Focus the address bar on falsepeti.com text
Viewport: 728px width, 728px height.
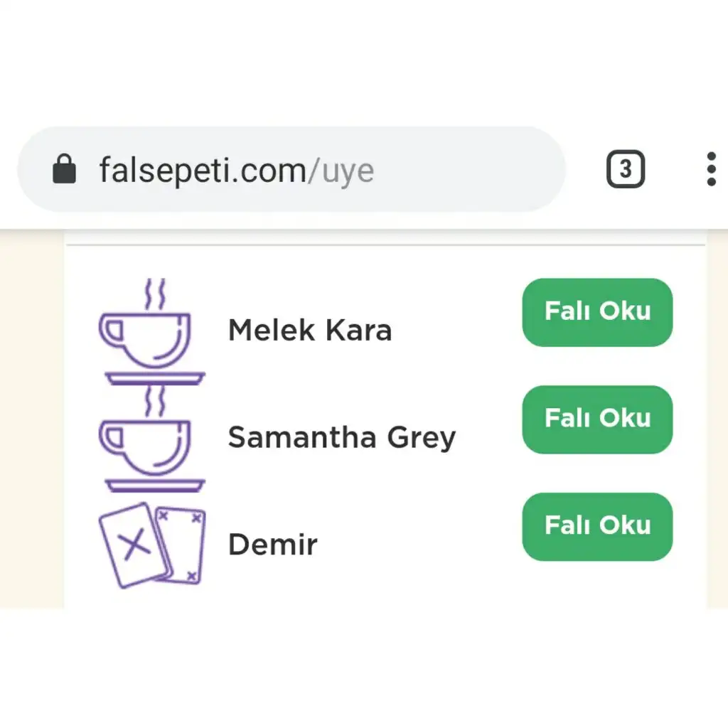[203, 171]
